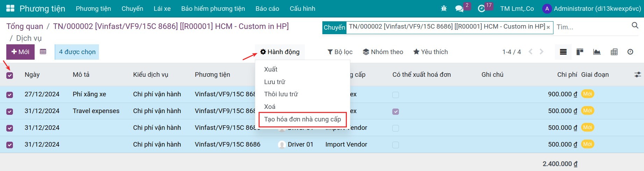Go to the previous page arrow
This screenshot has width=644, height=171.
pos(531,52)
